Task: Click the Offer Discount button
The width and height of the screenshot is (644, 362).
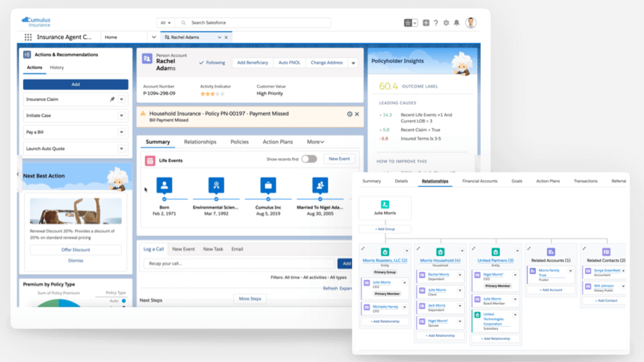Action: pos(76,250)
